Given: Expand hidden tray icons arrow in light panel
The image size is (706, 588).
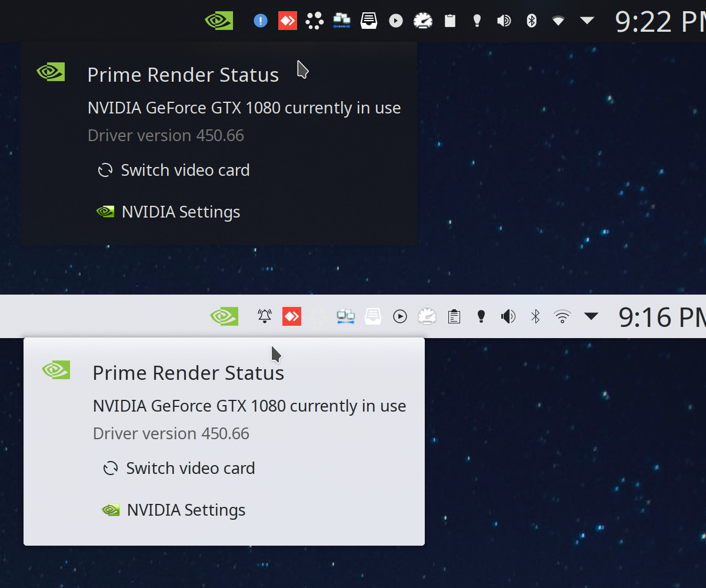Looking at the screenshot, I should click(x=591, y=316).
